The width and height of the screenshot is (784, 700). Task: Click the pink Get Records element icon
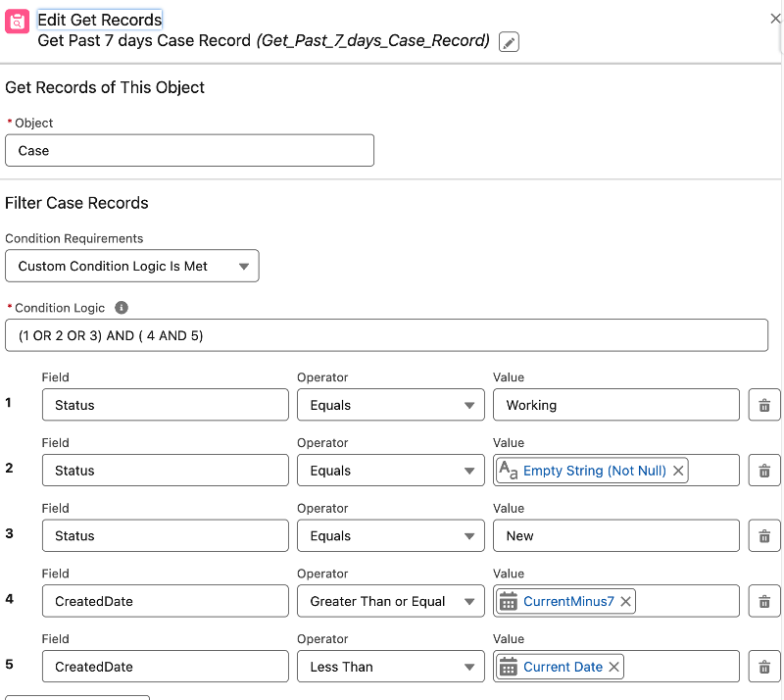pos(17,22)
